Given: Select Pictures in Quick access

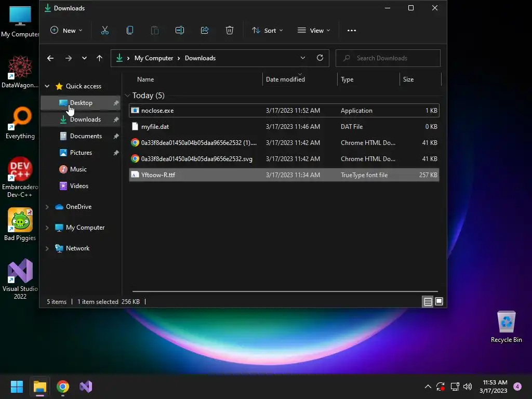Looking at the screenshot, I should coord(81,153).
